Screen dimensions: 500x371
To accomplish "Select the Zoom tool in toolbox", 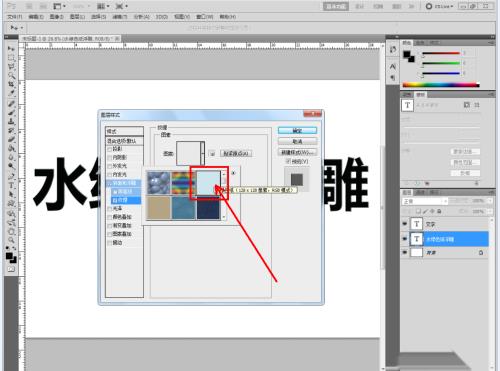I will point(11,240).
